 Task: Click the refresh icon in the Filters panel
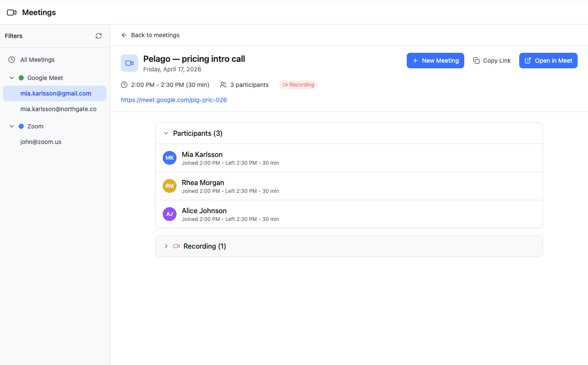[x=99, y=36]
